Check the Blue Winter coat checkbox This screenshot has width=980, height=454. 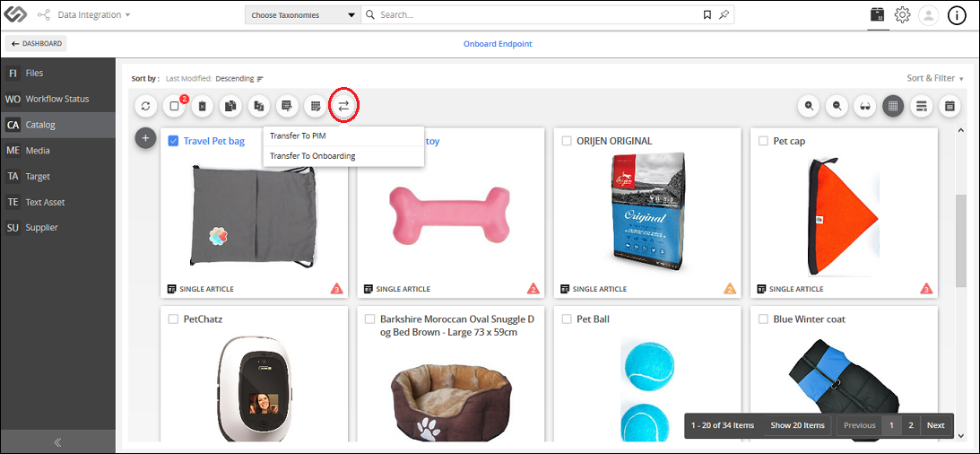(763, 319)
